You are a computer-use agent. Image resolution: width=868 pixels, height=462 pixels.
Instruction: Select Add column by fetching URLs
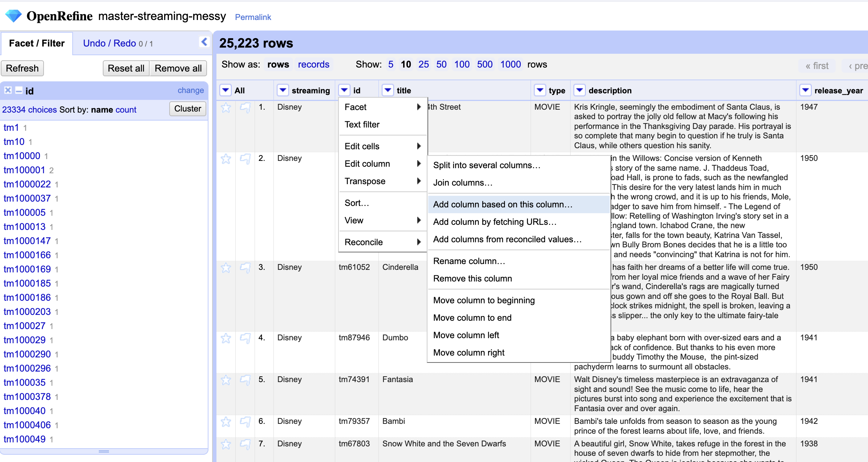pos(519,222)
